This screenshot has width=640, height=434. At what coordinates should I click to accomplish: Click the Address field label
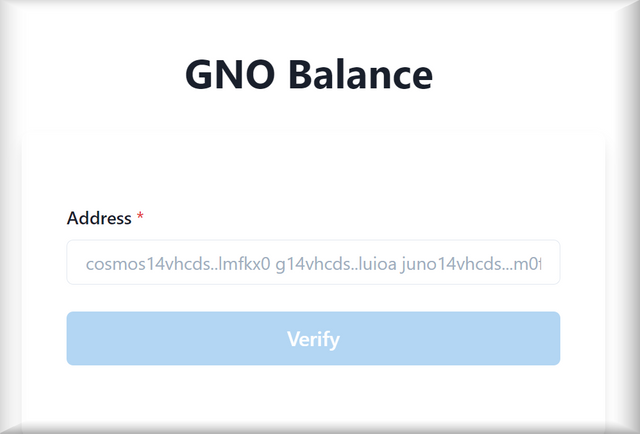(x=99, y=218)
